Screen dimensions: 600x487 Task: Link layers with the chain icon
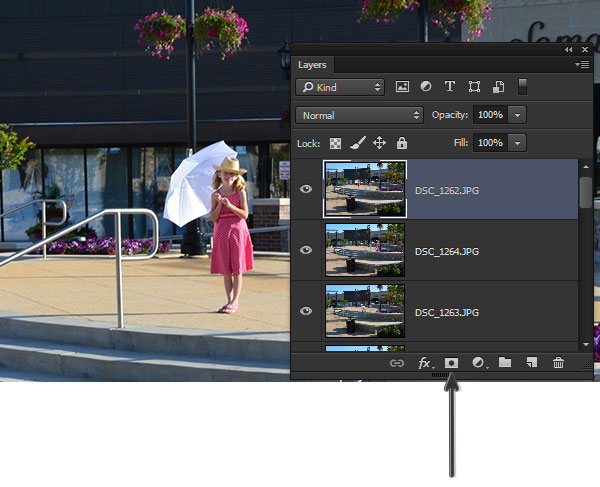coord(397,363)
